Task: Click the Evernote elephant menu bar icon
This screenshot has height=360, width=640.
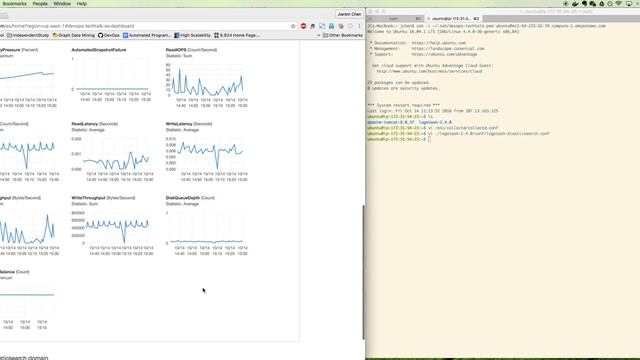Action: point(584,4)
